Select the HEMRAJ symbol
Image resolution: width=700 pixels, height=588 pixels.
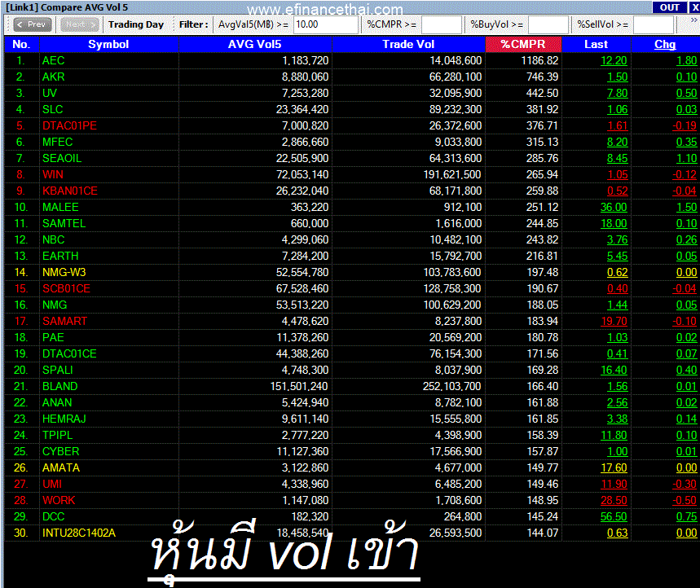pos(64,419)
